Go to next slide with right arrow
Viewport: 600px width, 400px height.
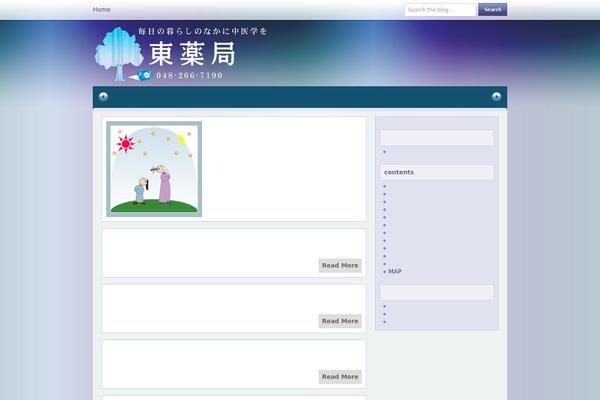tap(496, 96)
